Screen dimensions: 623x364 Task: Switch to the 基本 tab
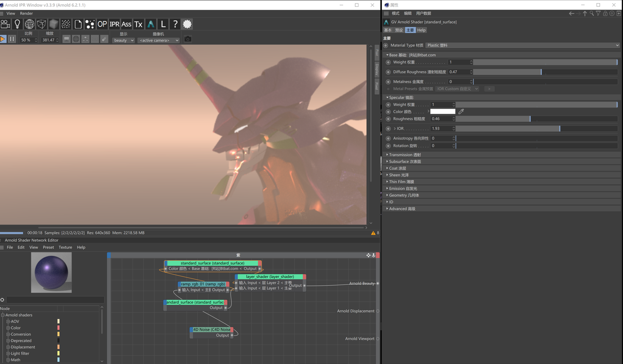click(388, 30)
